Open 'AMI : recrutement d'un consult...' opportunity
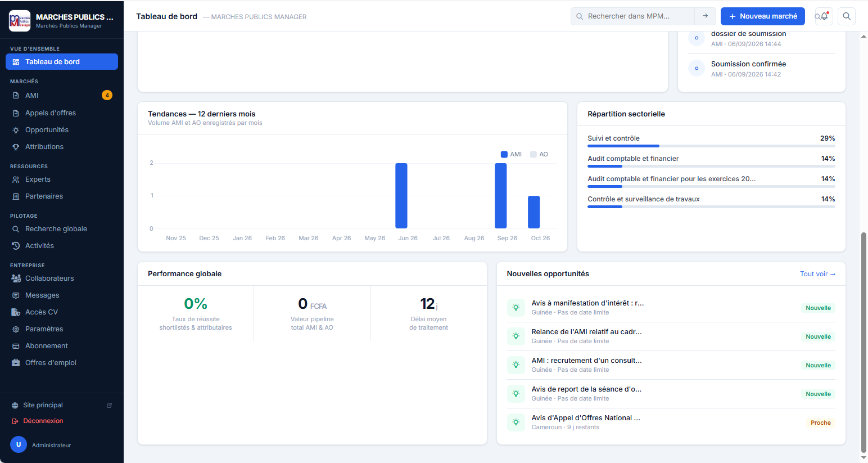The width and height of the screenshot is (868, 463). coord(671,365)
